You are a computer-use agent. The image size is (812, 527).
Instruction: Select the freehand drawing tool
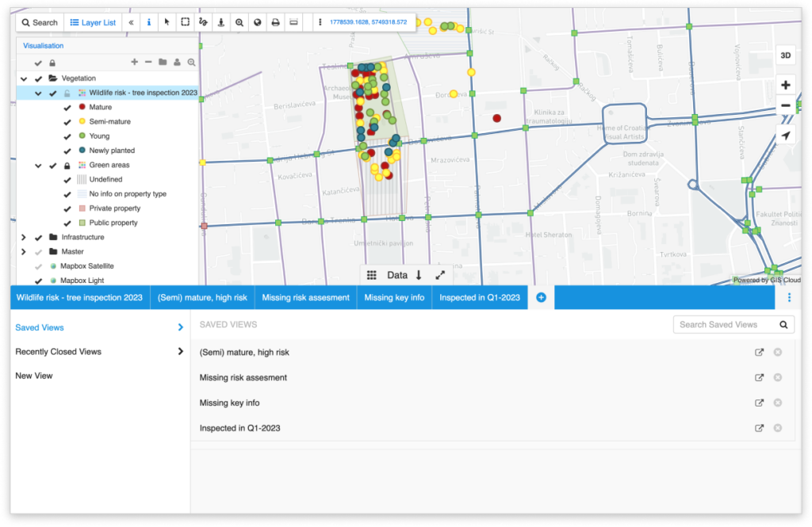pyautogui.click(x=203, y=22)
